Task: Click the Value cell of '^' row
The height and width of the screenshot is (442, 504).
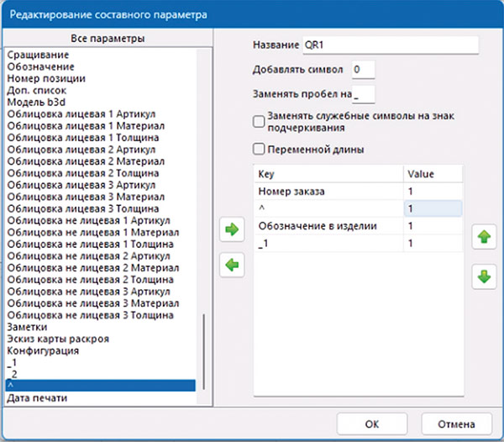Action: click(x=433, y=208)
